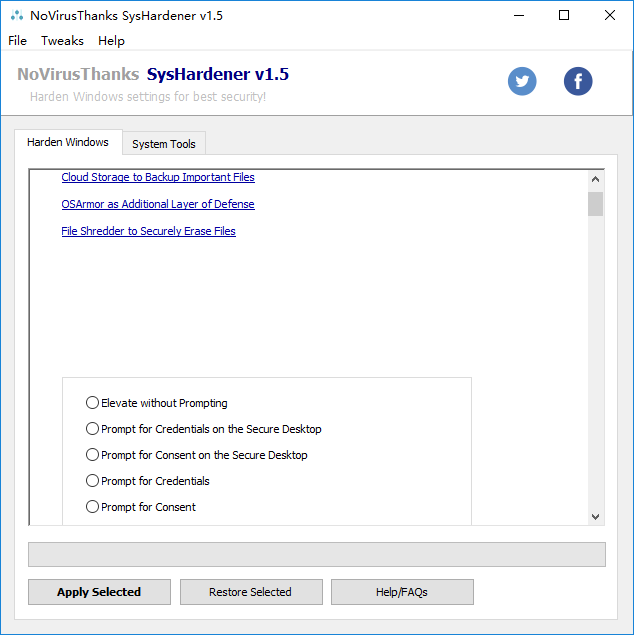Click the empty progress bar

(317, 554)
